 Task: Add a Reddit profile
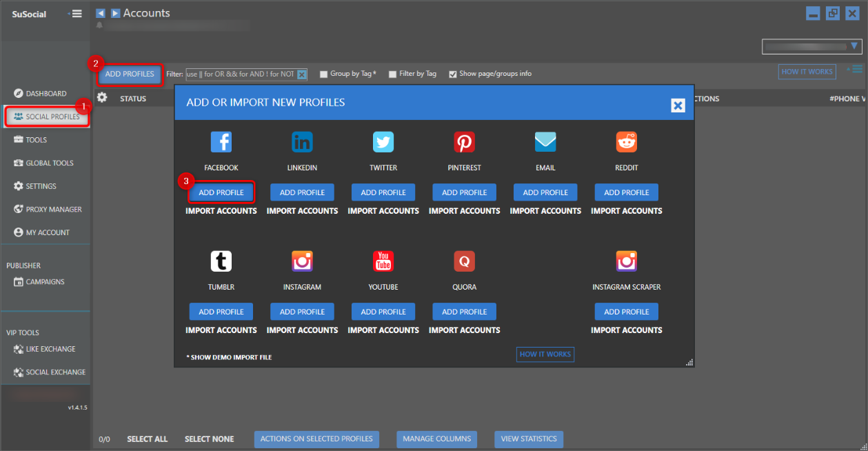click(627, 192)
